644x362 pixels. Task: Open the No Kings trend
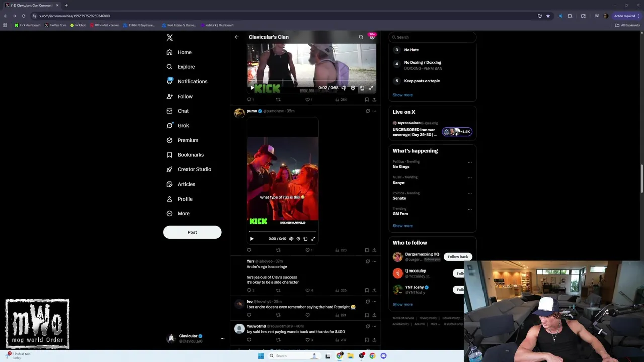coord(401,167)
